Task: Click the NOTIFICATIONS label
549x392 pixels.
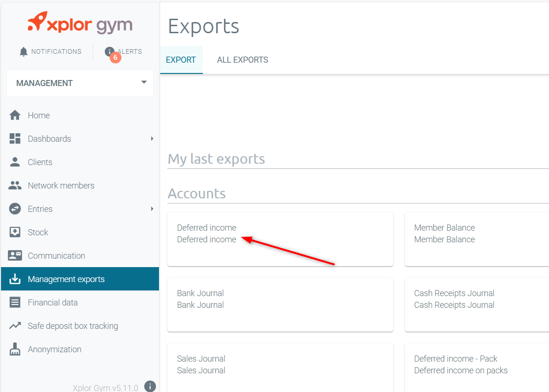Action: point(57,51)
